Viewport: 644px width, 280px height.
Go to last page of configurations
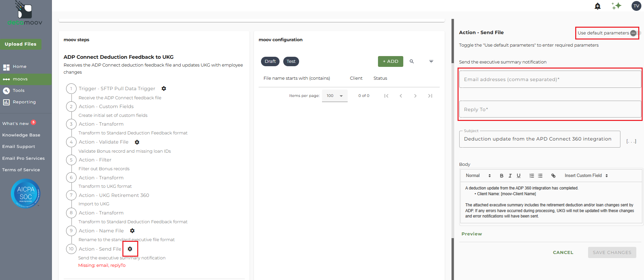430,96
